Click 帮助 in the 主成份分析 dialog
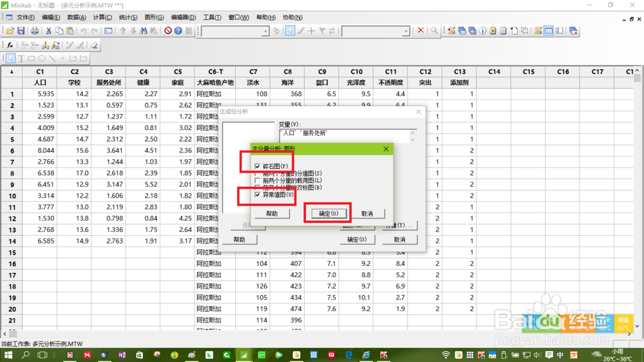This screenshot has height=362, width=644. click(x=240, y=240)
